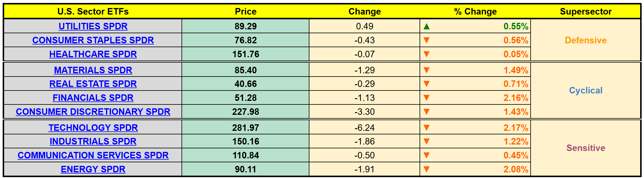Open the REAL ESTATE SPDR link
The image size is (644, 178).
[93, 84]
